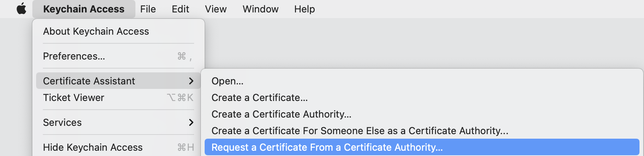This screenshot has height=156, width=644.
Task: Choose About Keychain Access
Action: [x=118, y=31]
